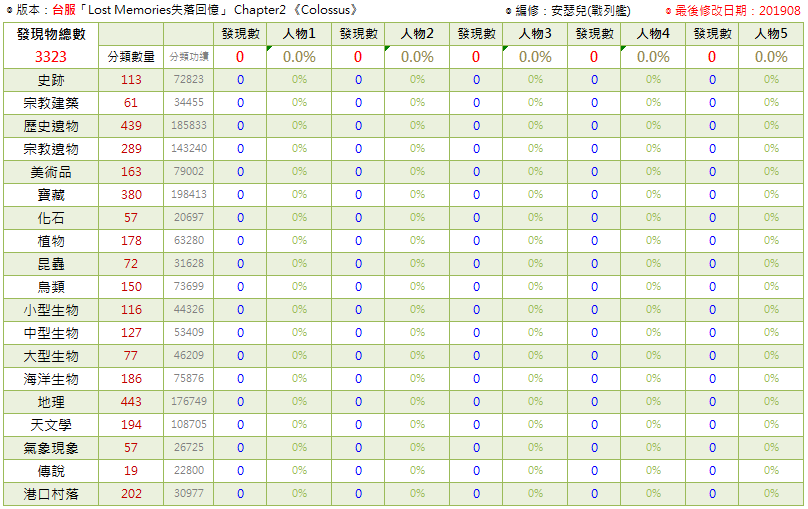This screenshot has height=509, width=808.
Task: Click the 發現數 header left of 人物1
Action: (240, 34)
